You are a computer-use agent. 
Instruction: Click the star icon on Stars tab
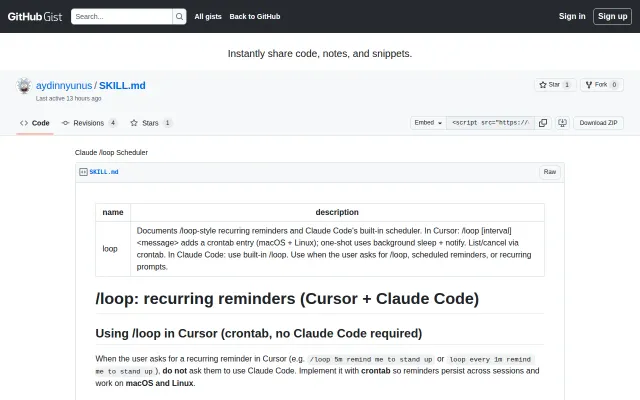[x=134, y=123]
